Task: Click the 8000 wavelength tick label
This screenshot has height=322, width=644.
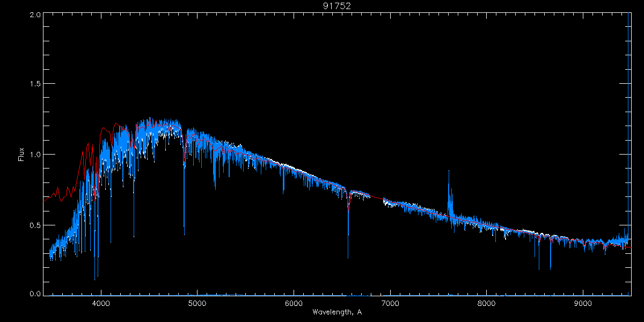Action: point(487,303)
